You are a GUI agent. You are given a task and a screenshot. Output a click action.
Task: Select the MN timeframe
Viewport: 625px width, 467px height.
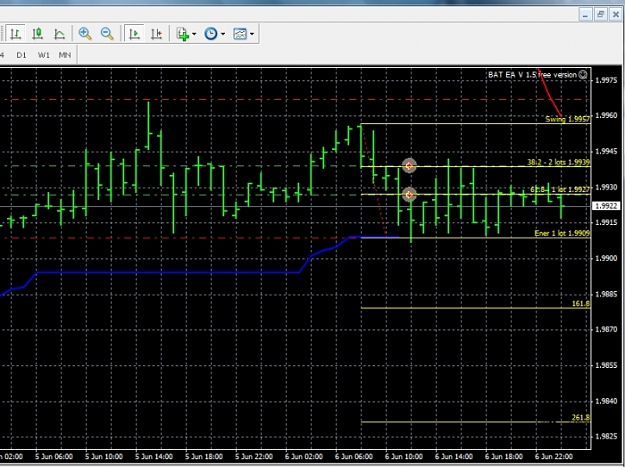(65, 55)
